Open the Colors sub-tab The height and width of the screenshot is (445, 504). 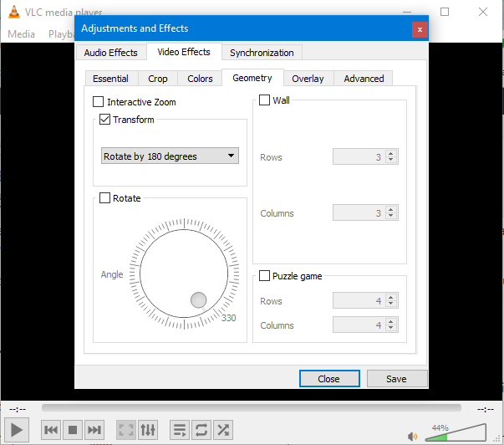pos(200,79)
